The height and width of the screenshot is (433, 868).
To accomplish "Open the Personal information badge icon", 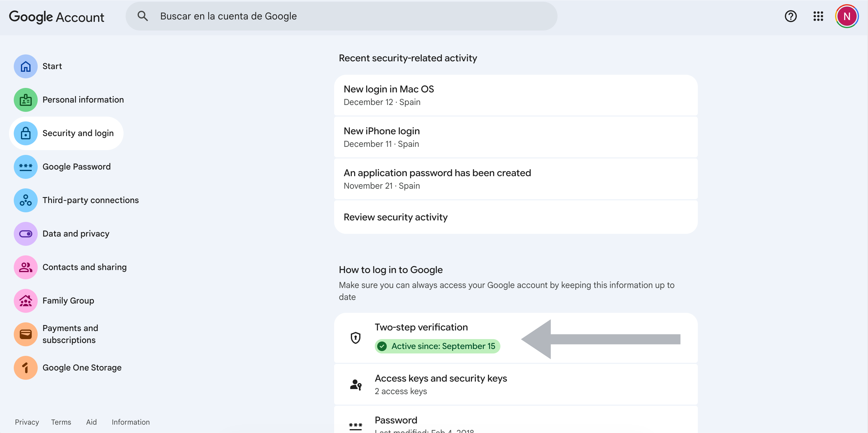I will pos(26,100).
